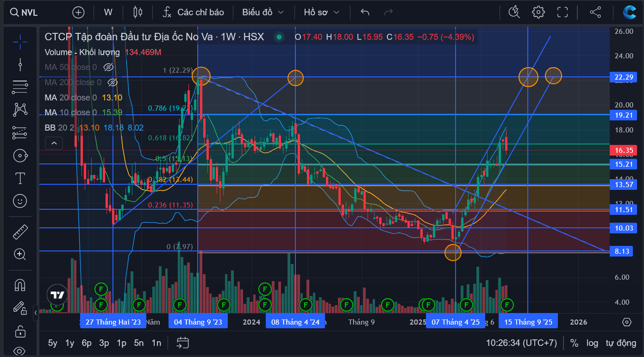
Task: Expand the Hồ sơ dropdown
Action: pyautogui.click(x=321, y=13)
